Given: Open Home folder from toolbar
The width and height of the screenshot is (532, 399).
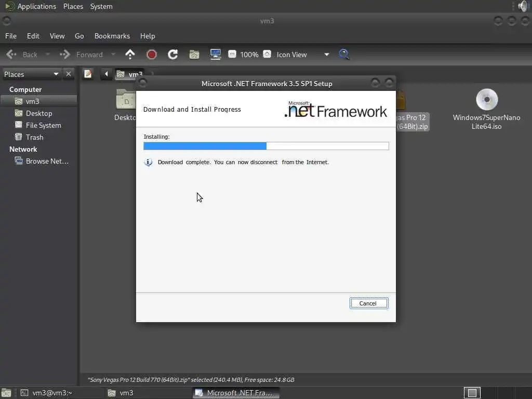Looking at the screenshot, I should point(194,54).
